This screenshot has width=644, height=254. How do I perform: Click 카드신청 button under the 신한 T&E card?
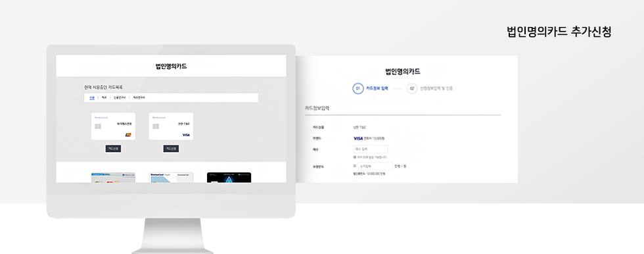coord(171,149)
